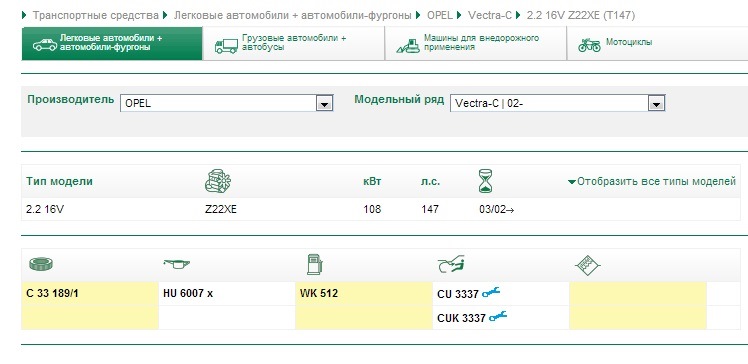The height and width of the screenshot is (364, 748).
Task: Click the Модельный ряд label
Action: [x=399, y=100]
